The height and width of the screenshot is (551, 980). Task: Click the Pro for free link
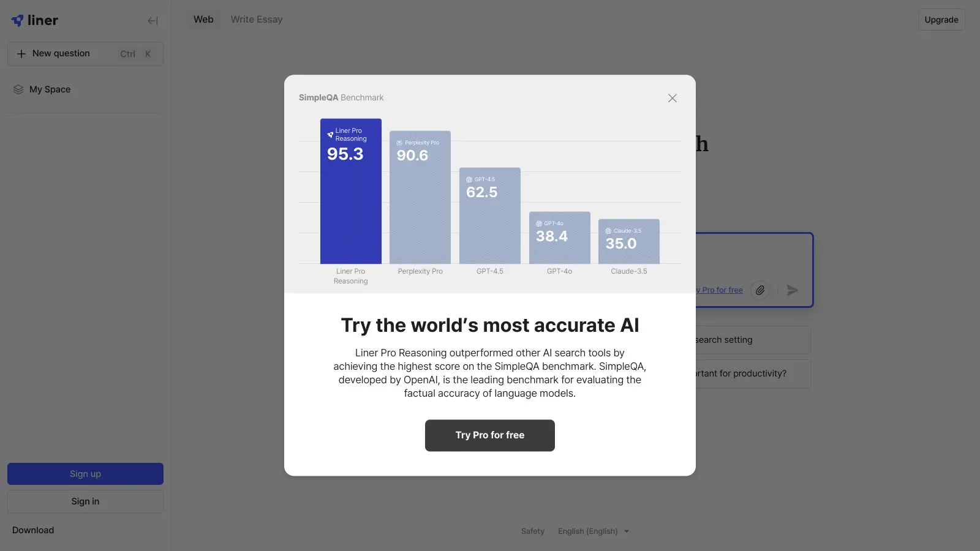pyautogui.click(x=722, y=290)
